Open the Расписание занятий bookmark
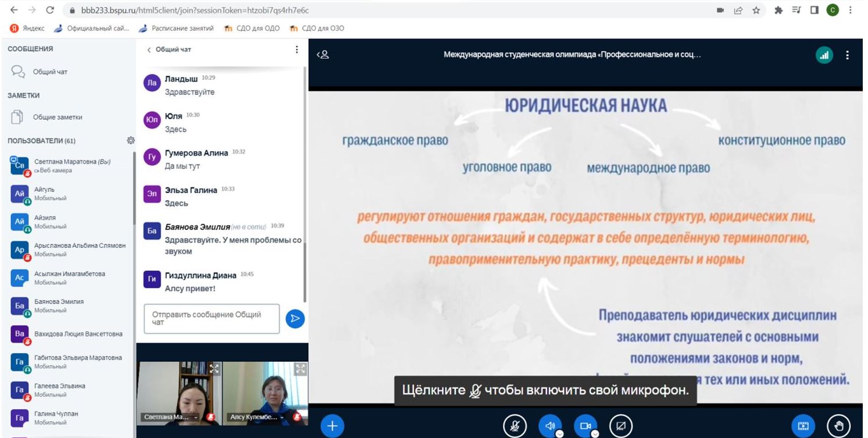The width and height of the screenshot is (868, 438). pos(177,28)
